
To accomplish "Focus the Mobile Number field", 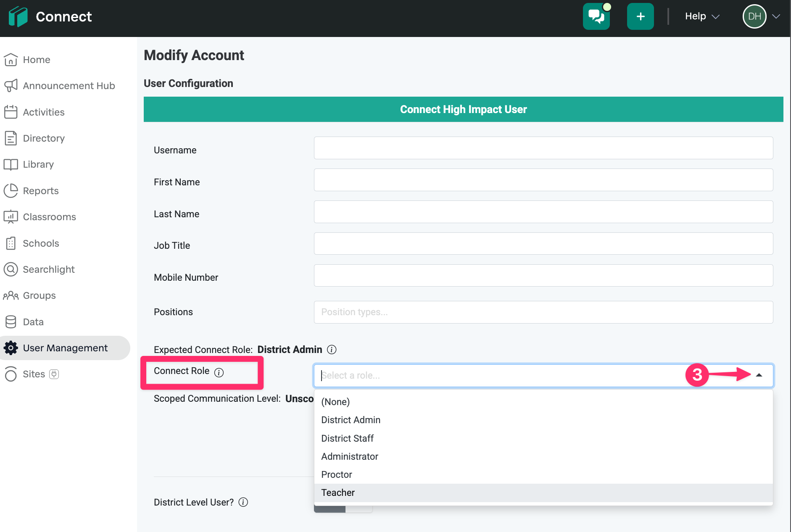I will click(x=543, y=276).
